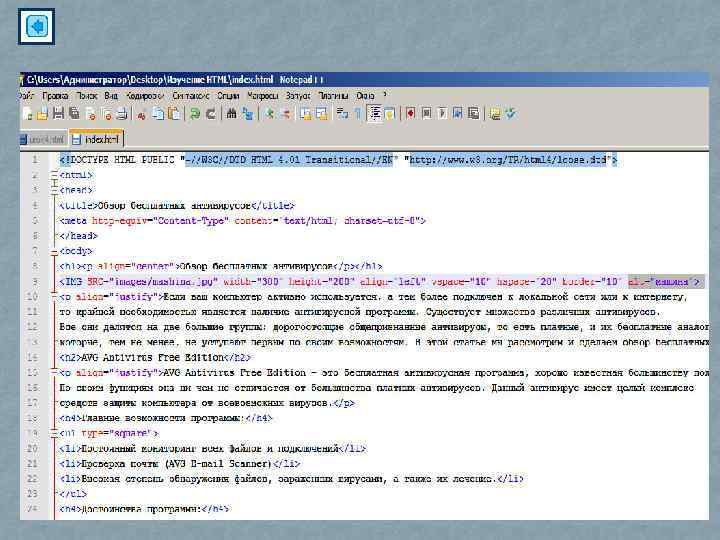Click the <title> line on line 4
The image size is (720, 540).
177,205
